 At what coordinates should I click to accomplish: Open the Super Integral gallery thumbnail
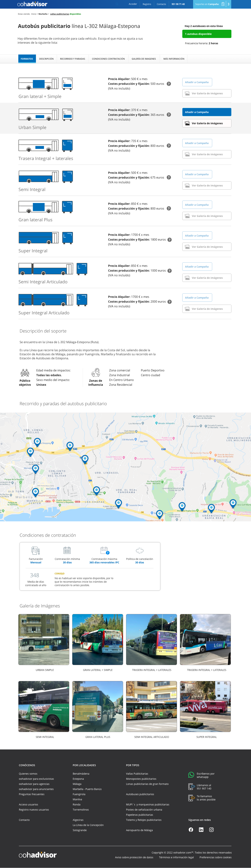click(x=205, y=706)
